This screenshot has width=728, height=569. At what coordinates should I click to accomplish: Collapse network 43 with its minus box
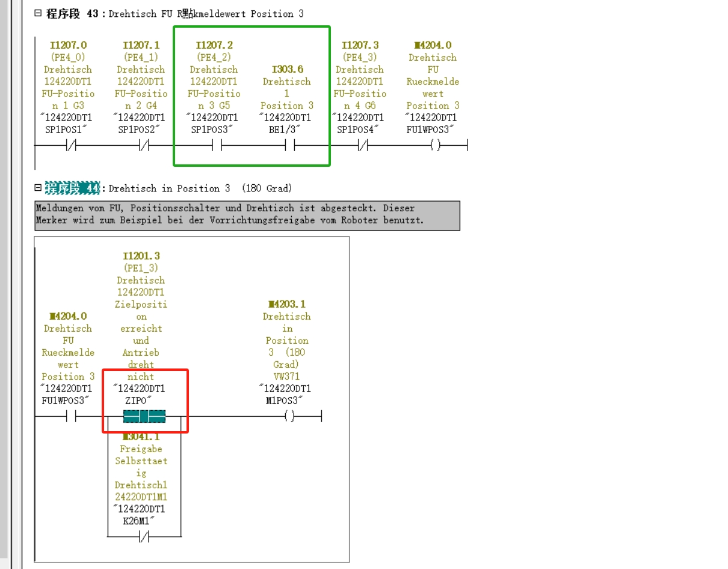[x=38, y=13]
